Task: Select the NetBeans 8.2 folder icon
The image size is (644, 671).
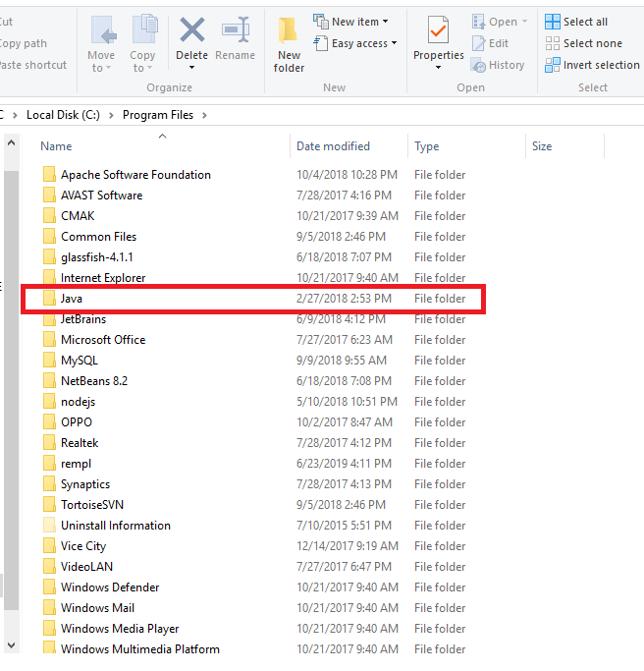Action: [x=49, y=380]
